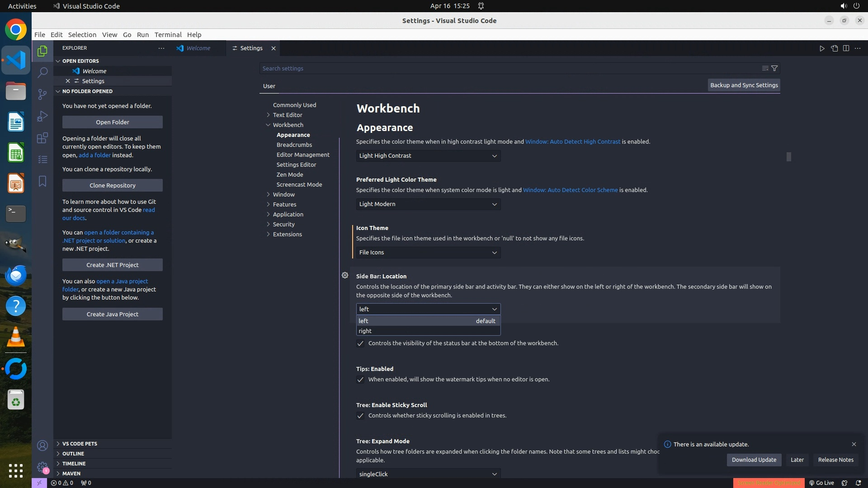868x488 pixels.
Task: Uncheck the status bar visibility checkbox
Action: pos(360,343)
